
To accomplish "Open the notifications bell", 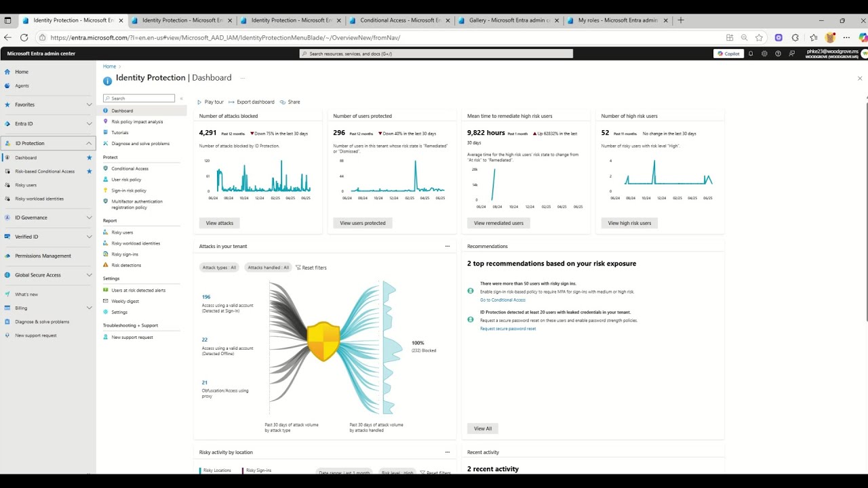I will (751, 54).
